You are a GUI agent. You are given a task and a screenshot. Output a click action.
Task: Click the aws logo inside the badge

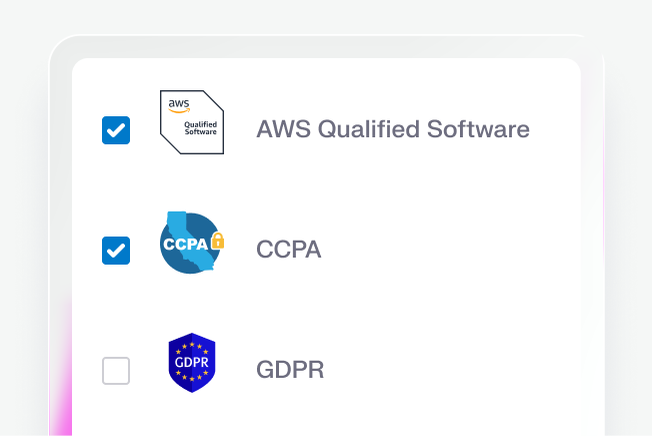point(178,104)
